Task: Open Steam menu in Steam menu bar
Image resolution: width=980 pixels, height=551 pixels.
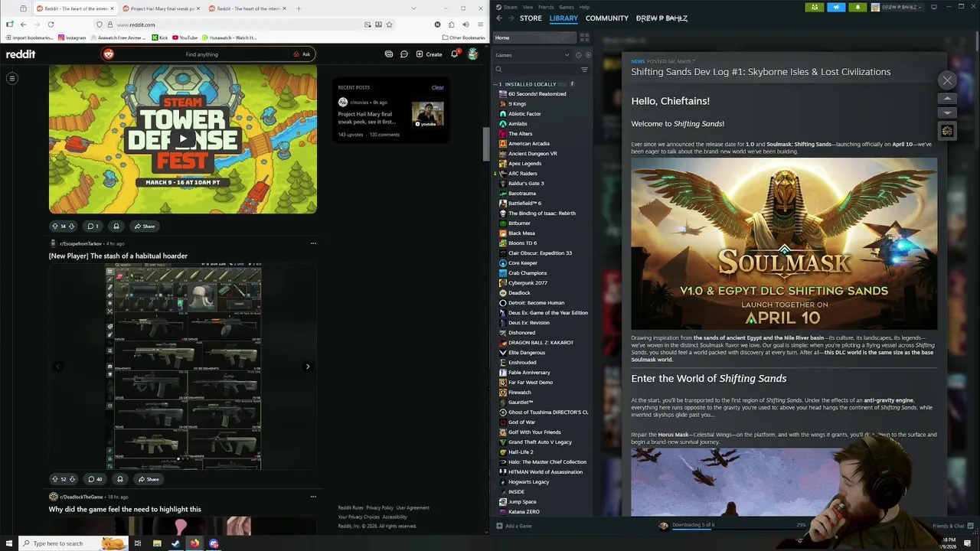Action: [x=510, y=7]
